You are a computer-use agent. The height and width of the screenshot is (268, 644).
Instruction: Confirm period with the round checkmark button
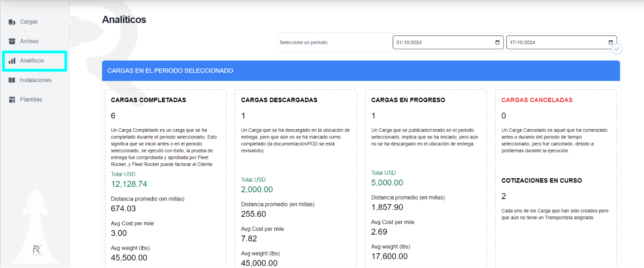pyautogui.click(x=617, y=49)
